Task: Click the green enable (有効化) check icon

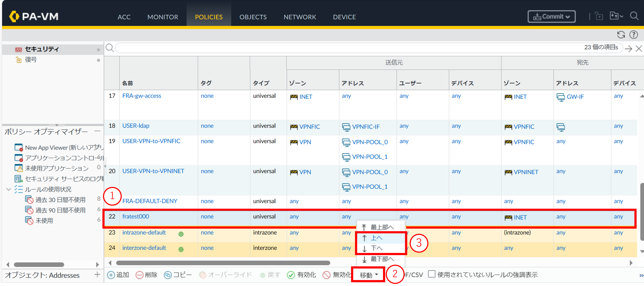Action: tap(291, 275)
